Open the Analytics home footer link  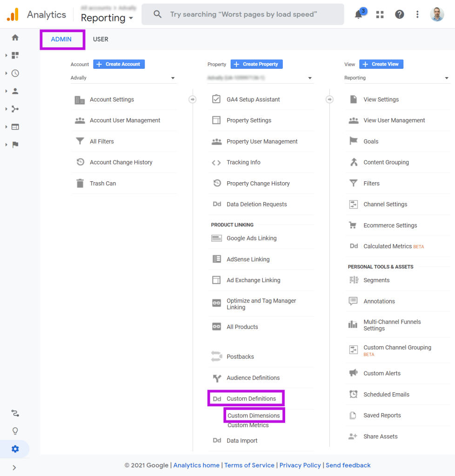coord(196,465)
